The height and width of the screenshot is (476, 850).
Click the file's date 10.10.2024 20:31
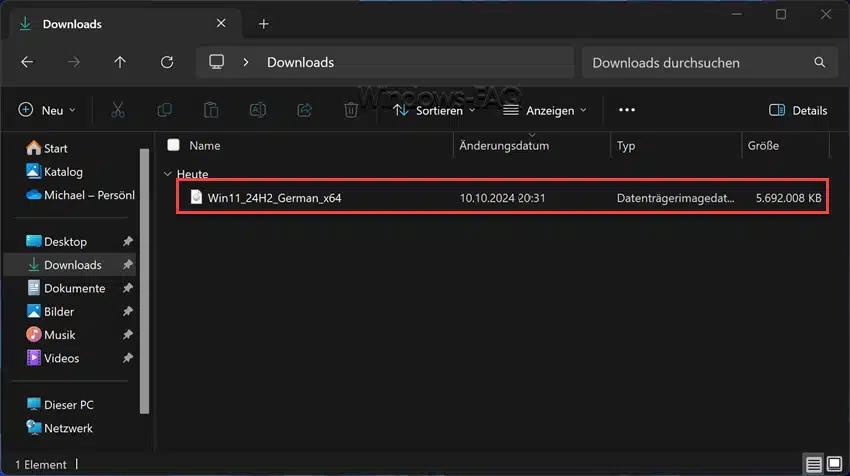(503, 198)
